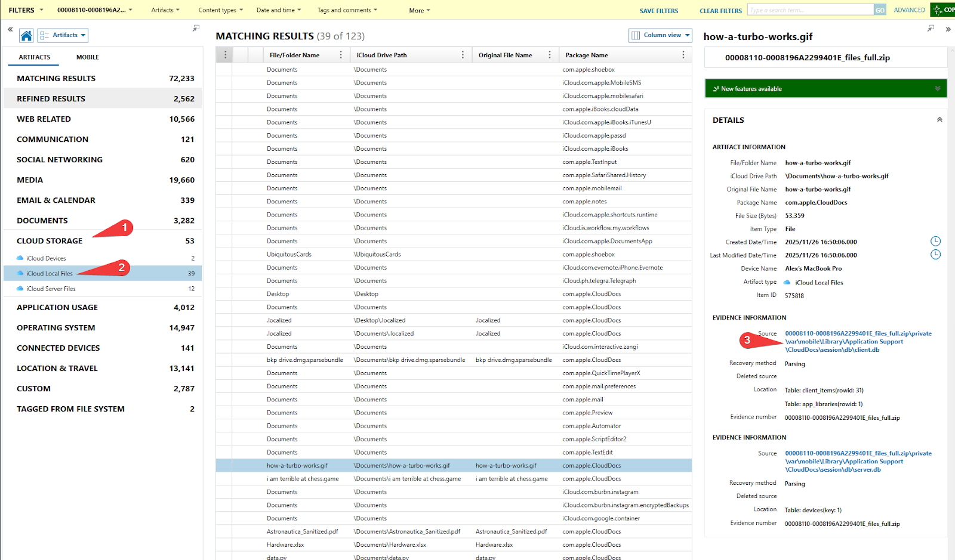The width and height of the screenshot is (955, 560).
Task: Switch to the MOBILE tab
Action: coord(88,57)
